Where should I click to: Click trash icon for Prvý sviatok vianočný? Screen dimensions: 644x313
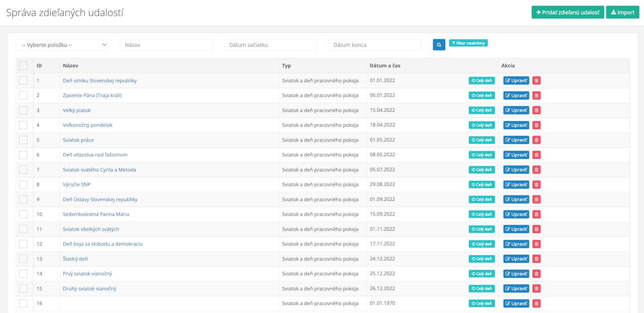[536, 274]
